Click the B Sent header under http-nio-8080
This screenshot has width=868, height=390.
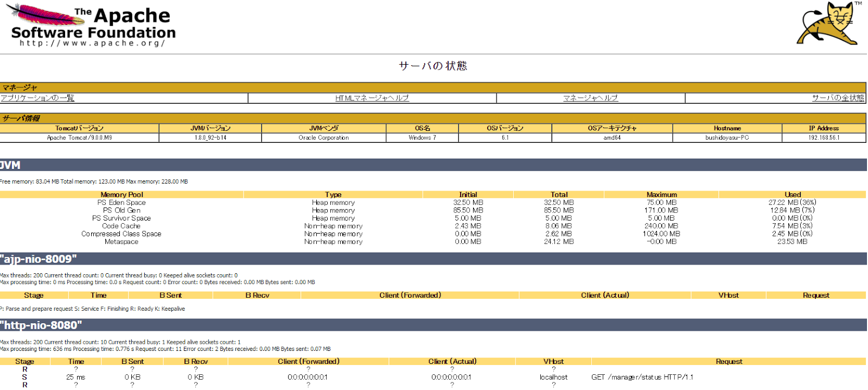(x=132, y=362)
